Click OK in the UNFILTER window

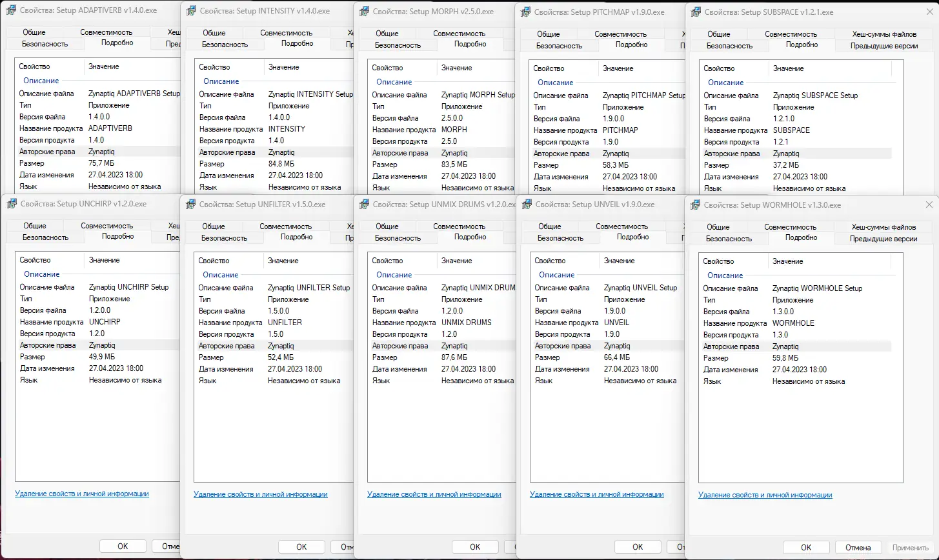pos(301,547)
